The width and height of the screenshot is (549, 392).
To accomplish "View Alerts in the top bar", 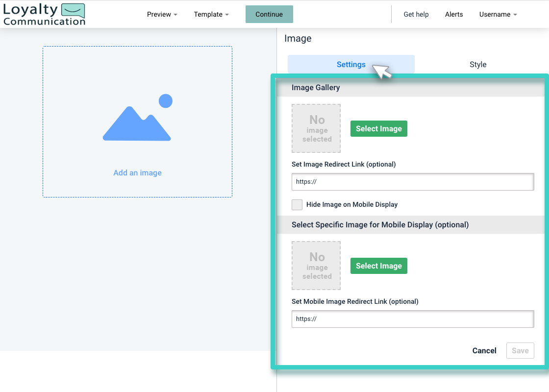I will point(453,14).
